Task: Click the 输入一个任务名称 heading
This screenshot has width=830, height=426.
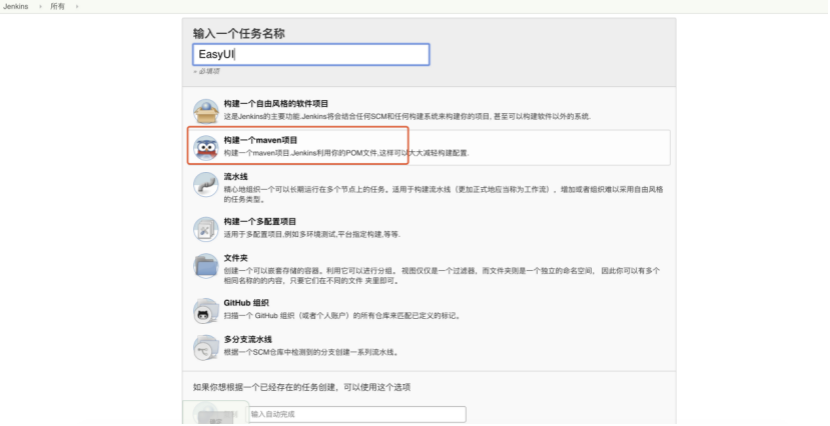Action: 239,33
